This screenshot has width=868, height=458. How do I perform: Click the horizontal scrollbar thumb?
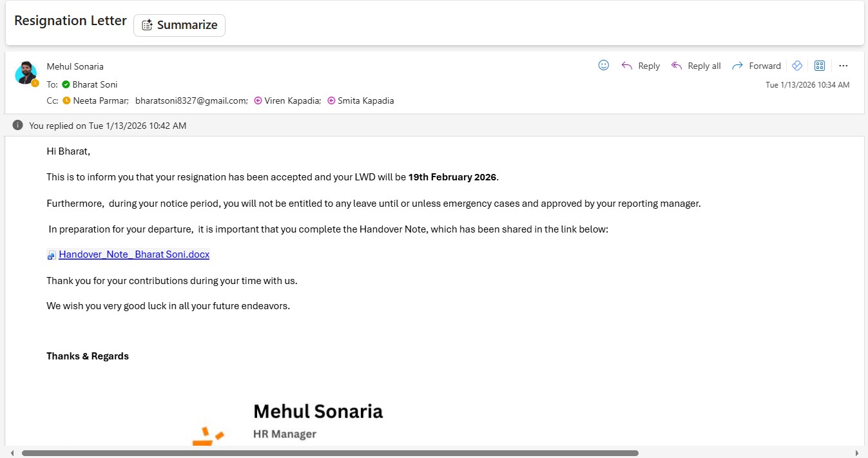click(330, 453)
